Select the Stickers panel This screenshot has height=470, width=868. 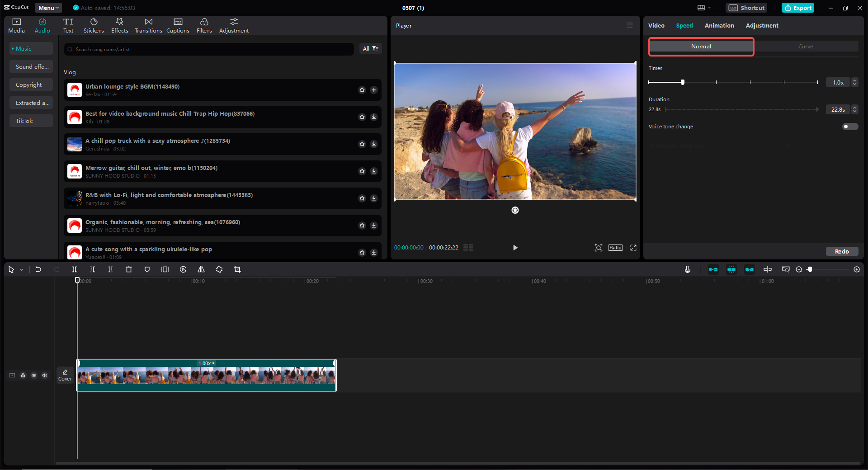pos(94,25)
